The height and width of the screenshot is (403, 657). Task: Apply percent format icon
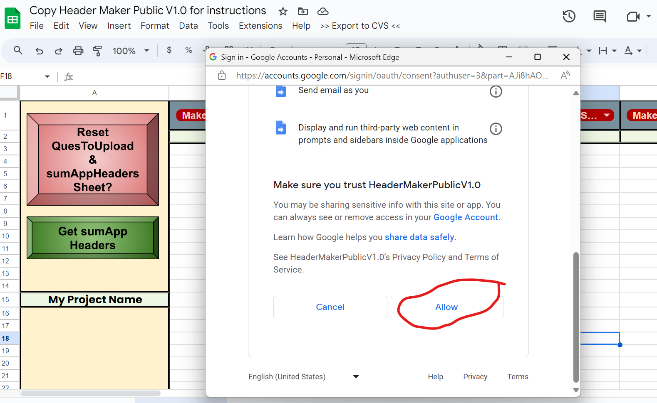189,50
